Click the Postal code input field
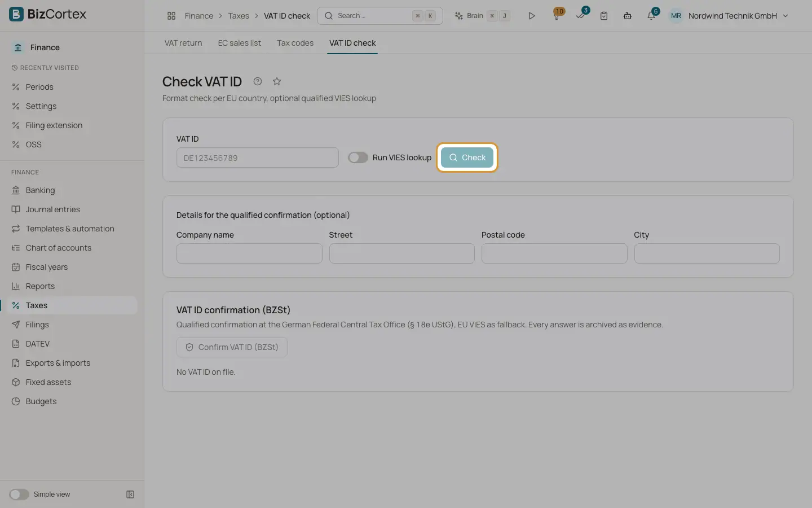This screenshot has width=812, height=508. (554, 253)
